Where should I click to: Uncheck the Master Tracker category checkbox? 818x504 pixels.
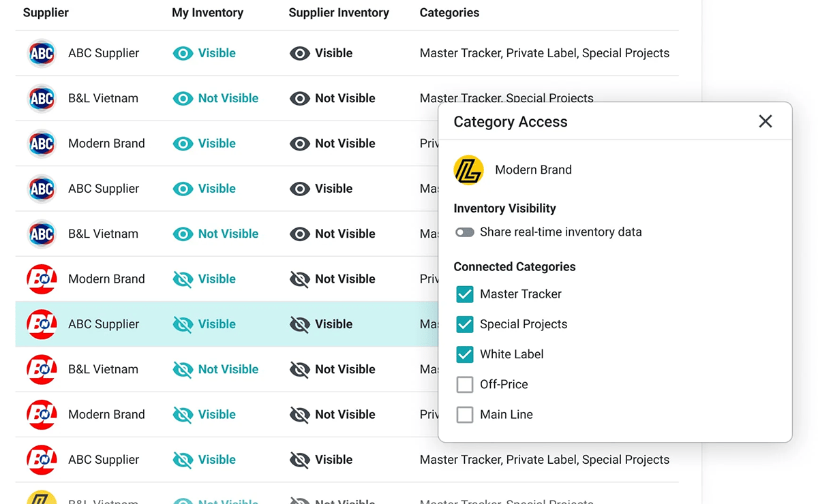point(465,294)
